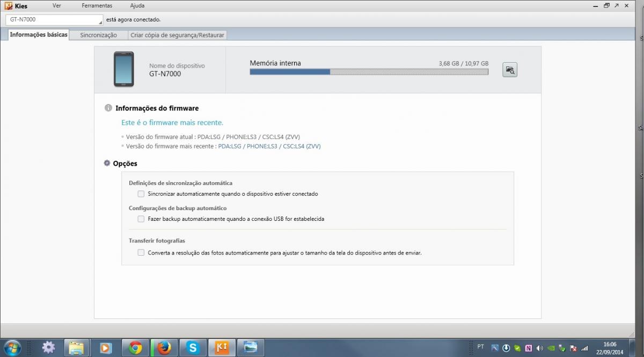Open Criar cópia de segurança/Restaurar tab
This screenshot has height=357, width=644.
point(178,35)
